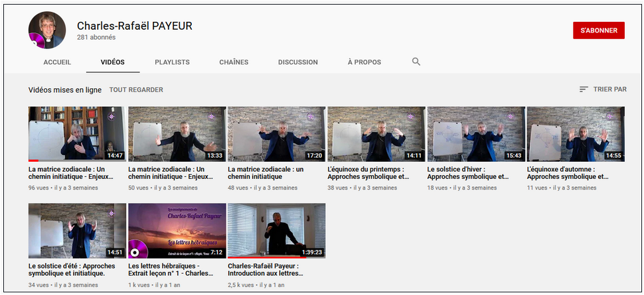
Task: Open the L'équinoxe d'automne video title
Action: [568, 173]
